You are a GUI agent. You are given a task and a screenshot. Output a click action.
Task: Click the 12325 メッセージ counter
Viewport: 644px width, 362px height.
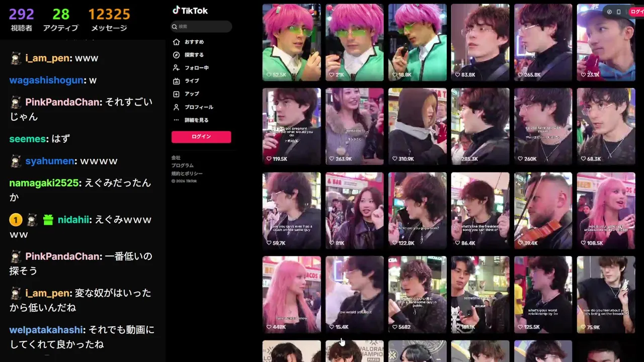(x=109, y=20)
